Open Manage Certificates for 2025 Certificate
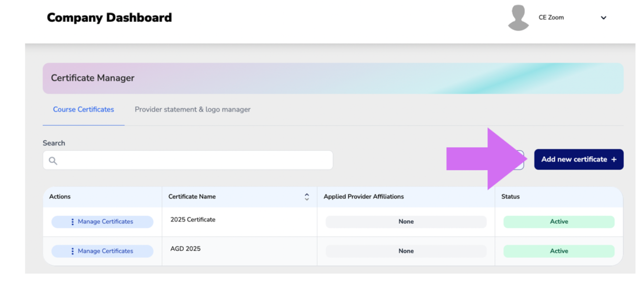This screenshot has width=644, height=283. point(102,222)
